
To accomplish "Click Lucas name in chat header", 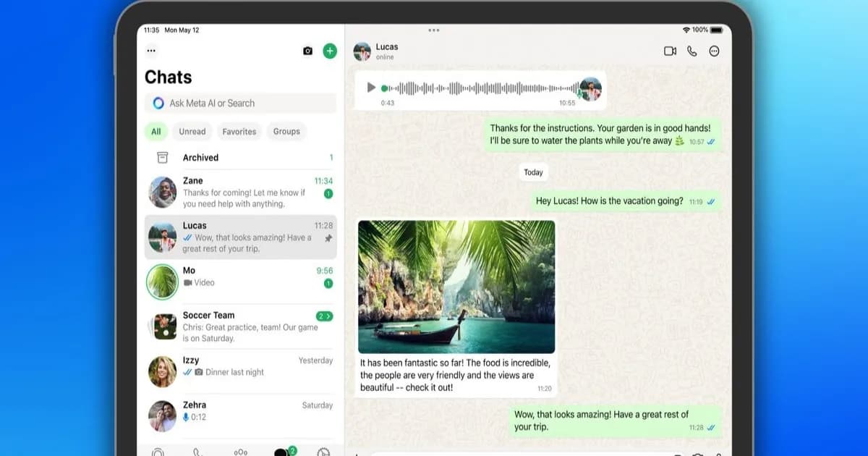I will [387, 46].
